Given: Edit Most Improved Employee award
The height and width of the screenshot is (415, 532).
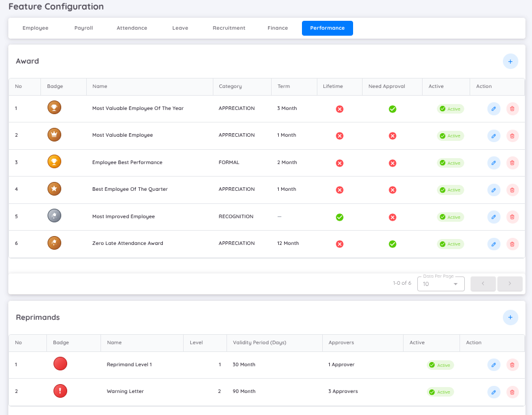Looking at the screenshot, I should click(494, 217).
